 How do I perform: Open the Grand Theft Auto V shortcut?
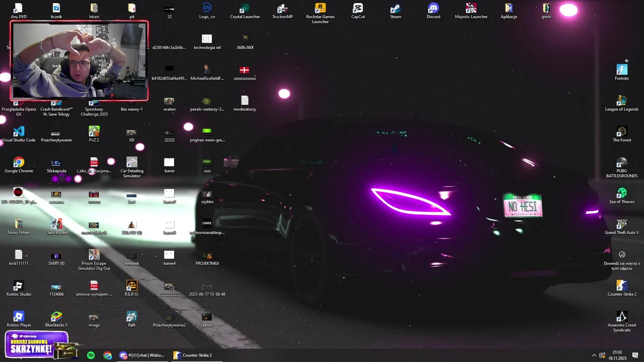(x=622, y=227)
